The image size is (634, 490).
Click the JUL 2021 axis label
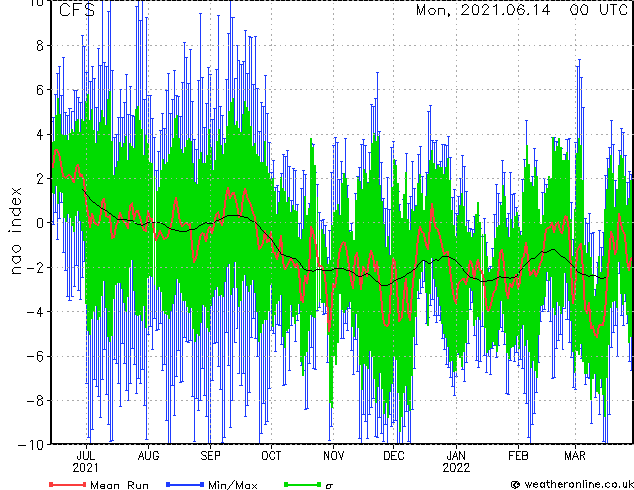point(86,462)
